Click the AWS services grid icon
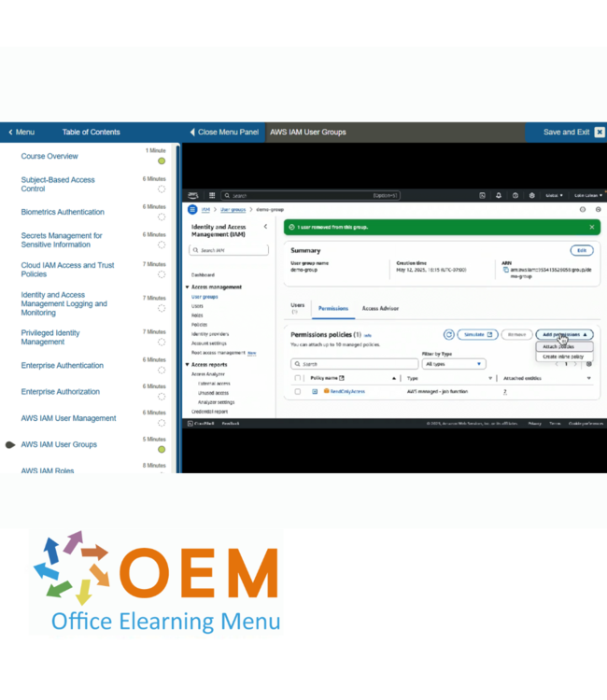607x700 pixels. [212, 196]
